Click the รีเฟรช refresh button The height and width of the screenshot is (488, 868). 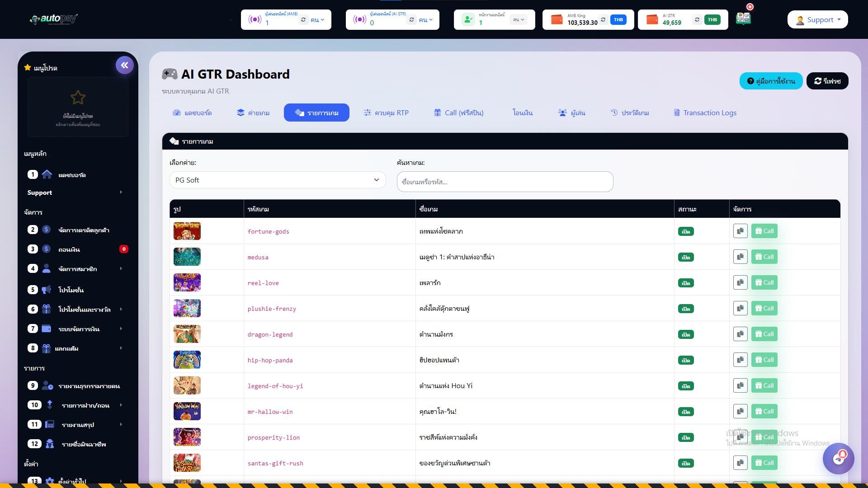(x=827, y=81)
